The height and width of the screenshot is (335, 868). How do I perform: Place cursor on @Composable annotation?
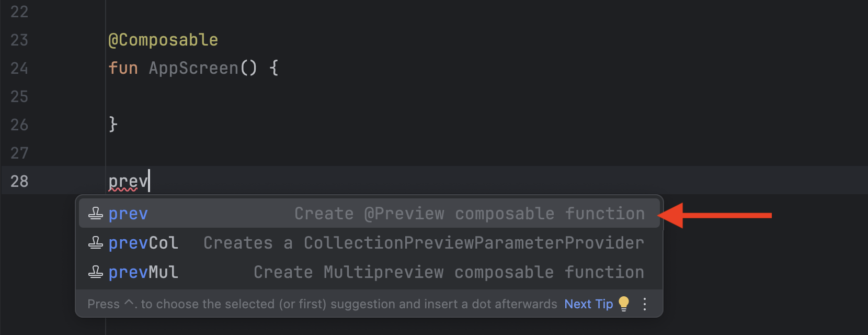pos(163,40)
